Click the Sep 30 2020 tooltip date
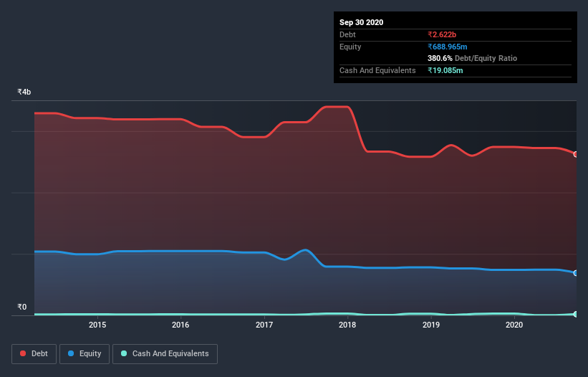 [361, 22]
